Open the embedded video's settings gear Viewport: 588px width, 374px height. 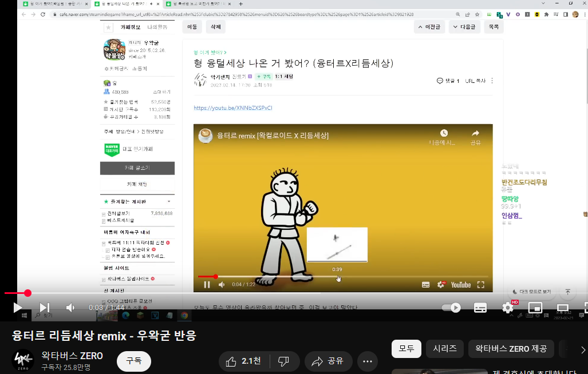pyautogui.click(x=441, y=285)
